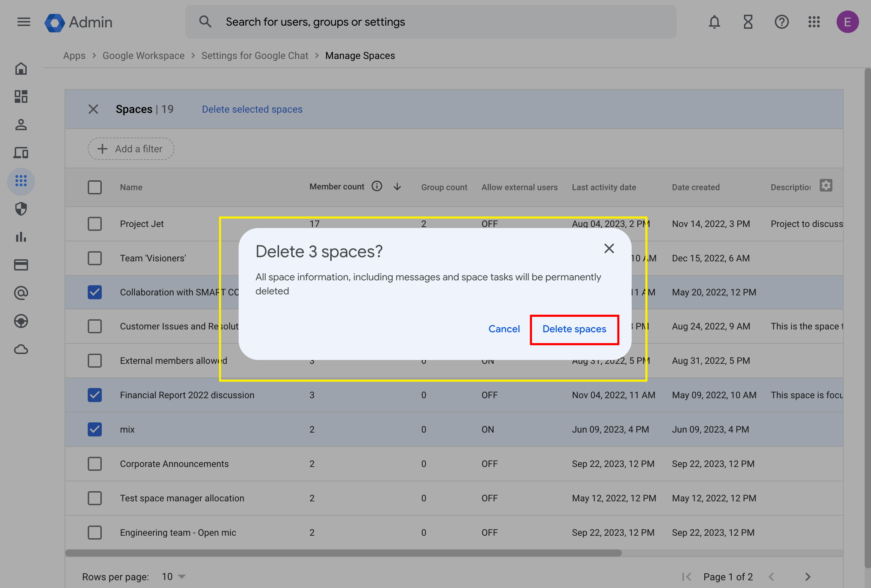Check the Project Jet checkbox
The height and width of the screenshot is (588, 871).
(94, 224)
